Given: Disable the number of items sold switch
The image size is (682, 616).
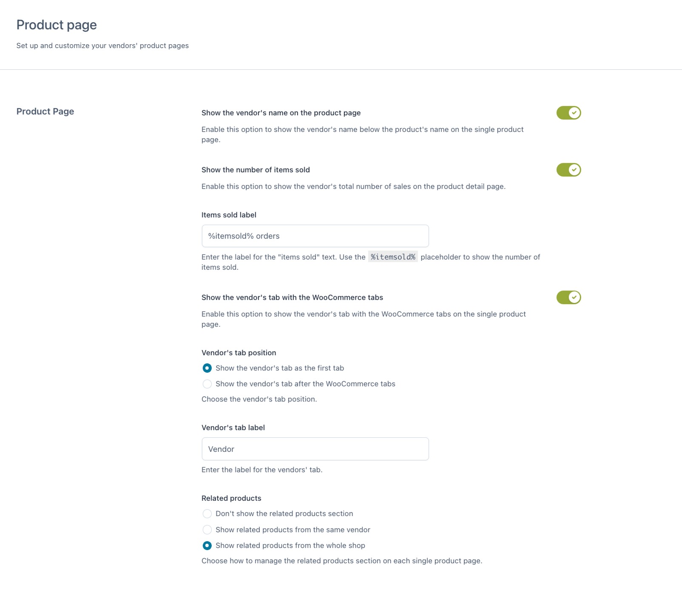Looking at the screenshot, I should click(568, 170).
